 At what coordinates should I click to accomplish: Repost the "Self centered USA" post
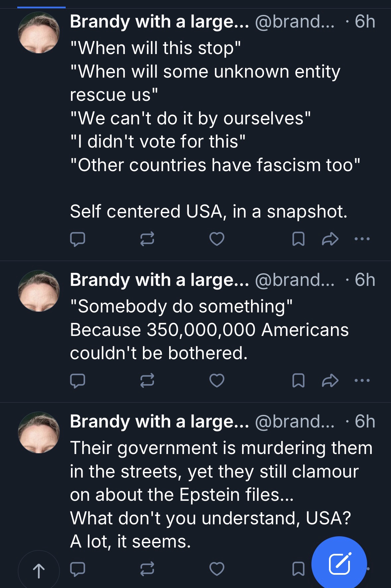click(x=147, y=239)
